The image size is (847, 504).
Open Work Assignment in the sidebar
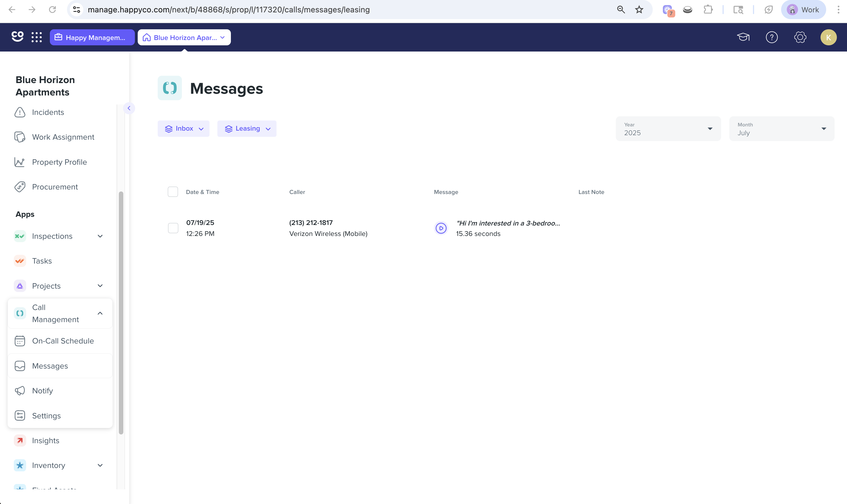(63, 137)
